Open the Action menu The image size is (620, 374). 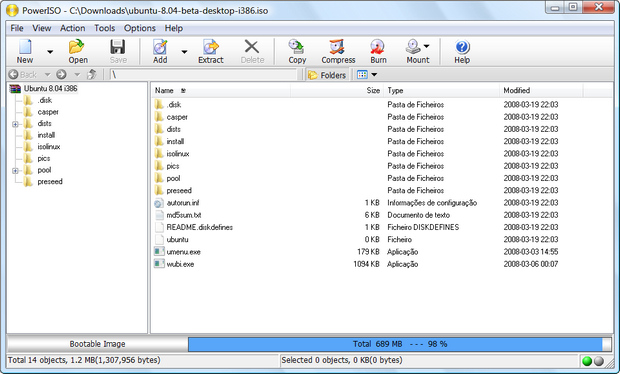[x=72, y=28]
